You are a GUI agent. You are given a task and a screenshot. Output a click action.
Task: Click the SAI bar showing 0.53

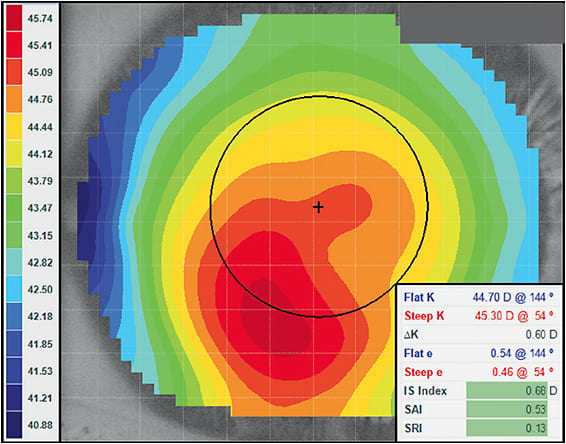pos(507,409)
